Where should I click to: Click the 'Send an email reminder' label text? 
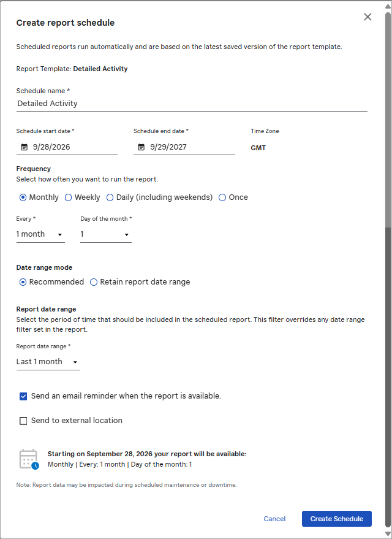point(126,396)
